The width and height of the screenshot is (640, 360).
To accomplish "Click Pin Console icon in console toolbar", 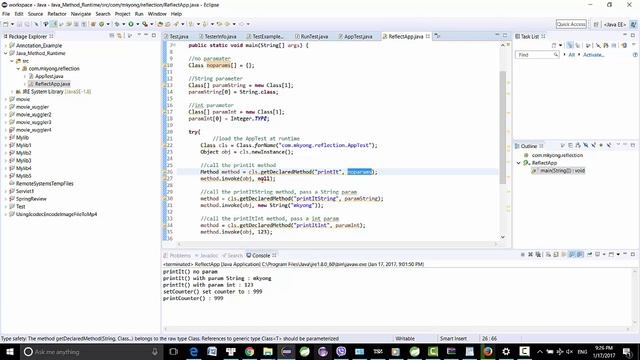I will 590,254.
